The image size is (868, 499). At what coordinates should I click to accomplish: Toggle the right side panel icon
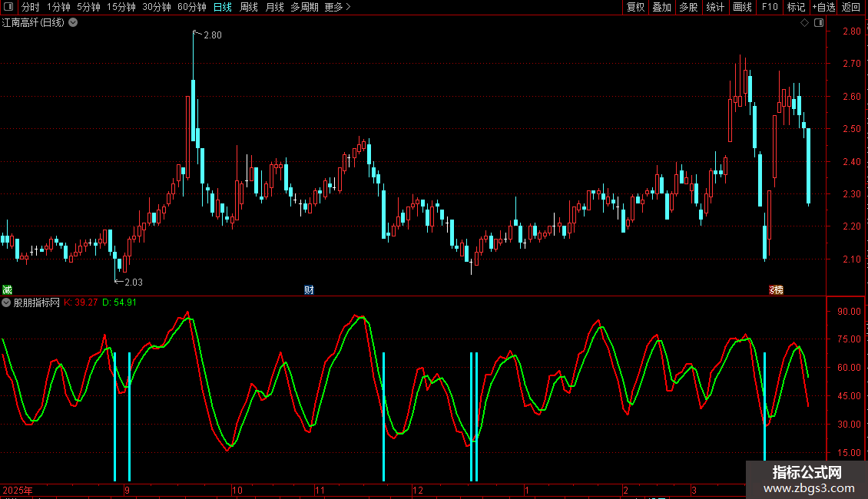818,23
